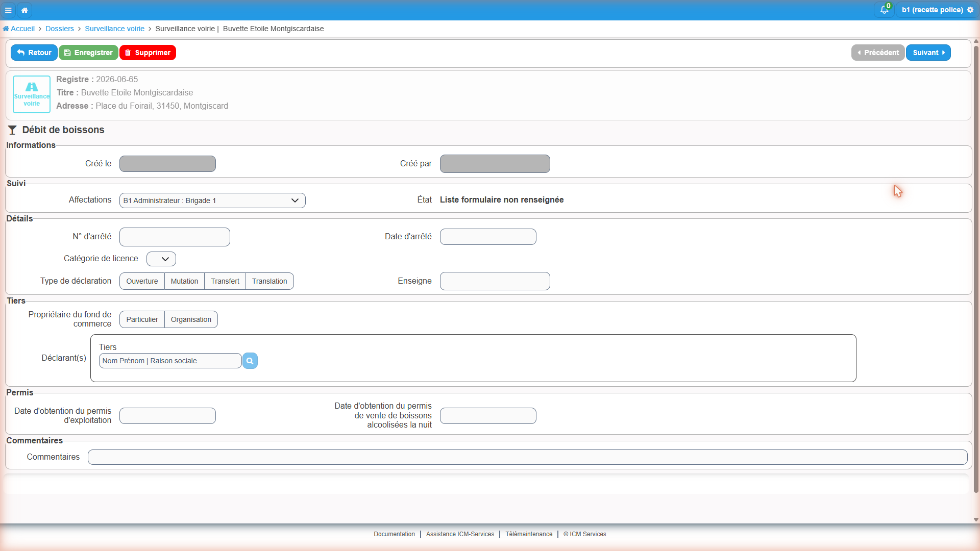Click the Surveillance voirie road icon tile
The width and height of the screenshot is (980, 551).
(32, 94)
